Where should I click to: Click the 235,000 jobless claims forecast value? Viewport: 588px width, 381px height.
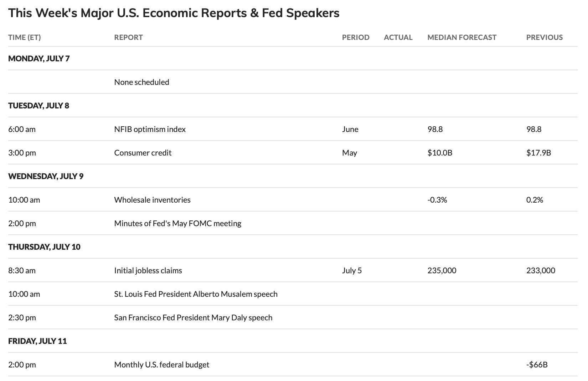click(x=442, y=270)
